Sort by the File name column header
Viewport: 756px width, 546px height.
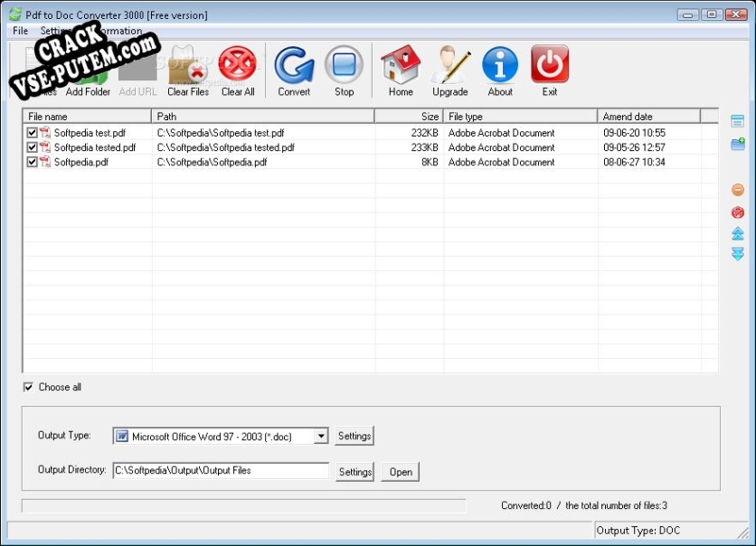pos(88,116)
